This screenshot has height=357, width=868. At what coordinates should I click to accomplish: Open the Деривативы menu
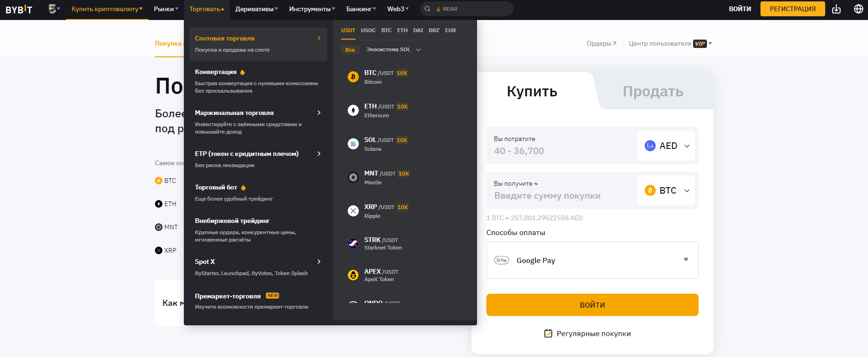(256, 9)
